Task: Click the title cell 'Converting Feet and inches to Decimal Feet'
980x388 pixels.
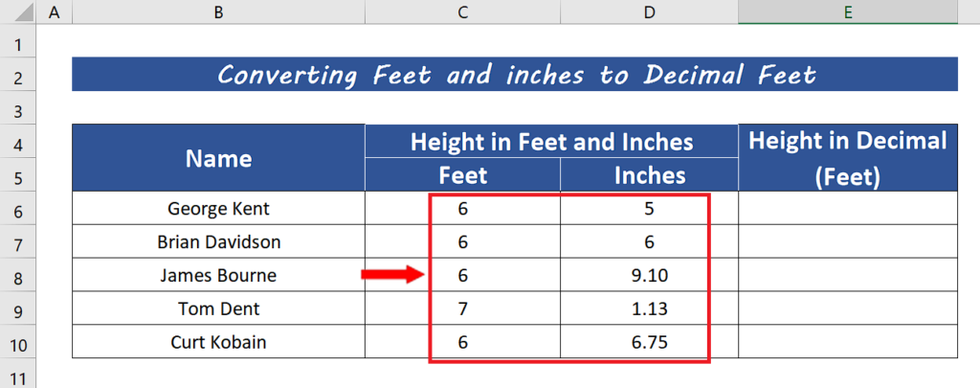Action: (x=515, y=75)
